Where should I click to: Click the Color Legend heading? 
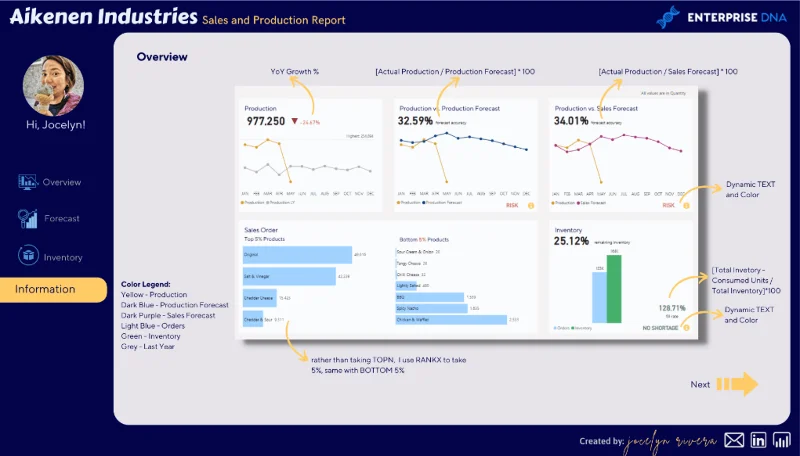pyautogui.click(x=145, y=284)
